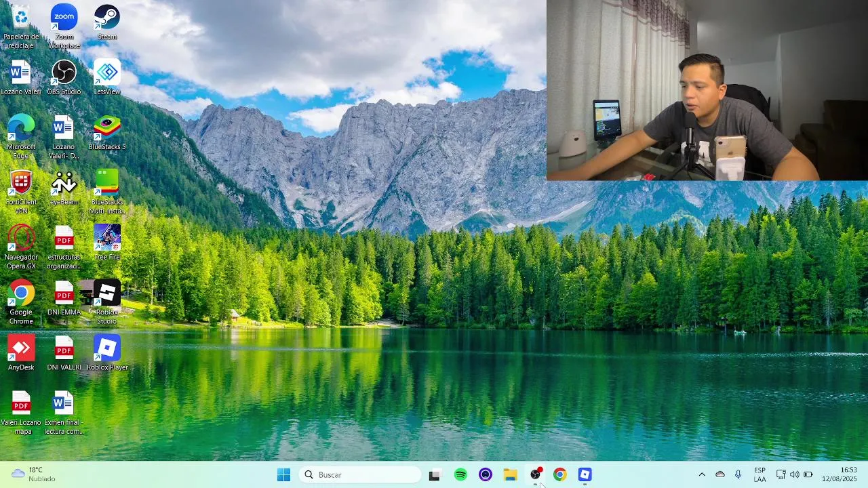This screenshot has width=868, height=488.
Task: Check the battery tray icon
Action: click(x=808, y=474)
